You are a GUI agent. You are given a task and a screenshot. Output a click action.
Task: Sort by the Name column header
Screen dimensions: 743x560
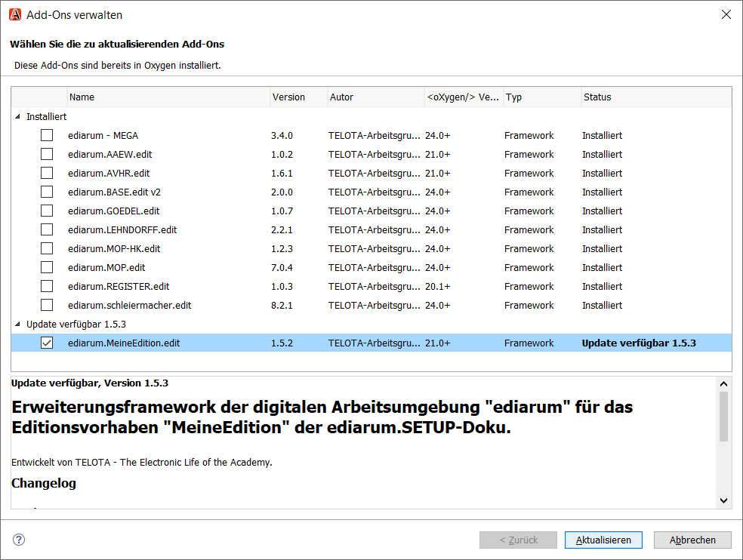[x=168, y=97]
